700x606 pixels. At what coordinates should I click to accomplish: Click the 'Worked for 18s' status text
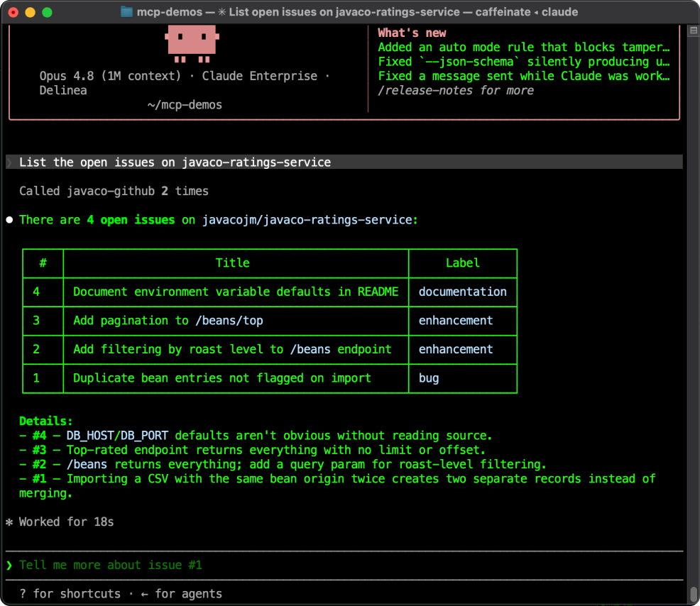(x=67, y=522)
